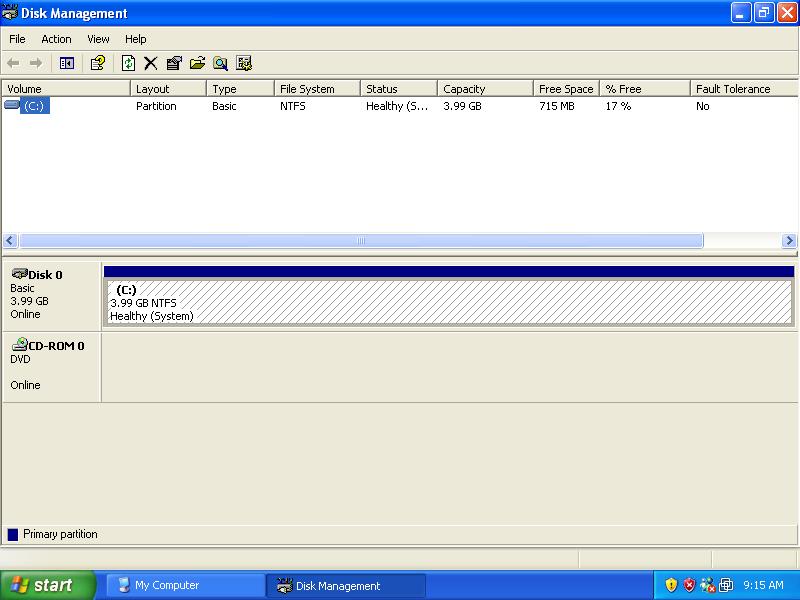Sort by the Layout column header
This screenshot has width=800, height=600.
tap(168, 89)
